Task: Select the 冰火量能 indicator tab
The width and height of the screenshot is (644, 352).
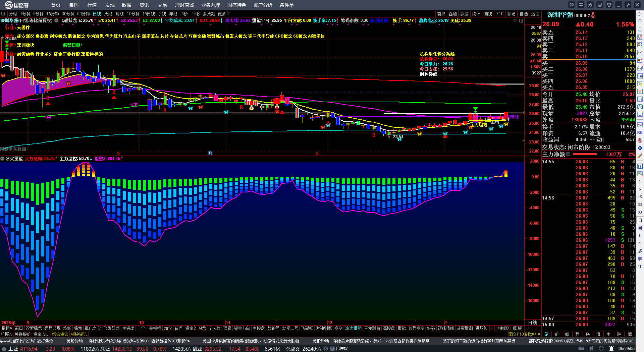Action: [354, 328]
